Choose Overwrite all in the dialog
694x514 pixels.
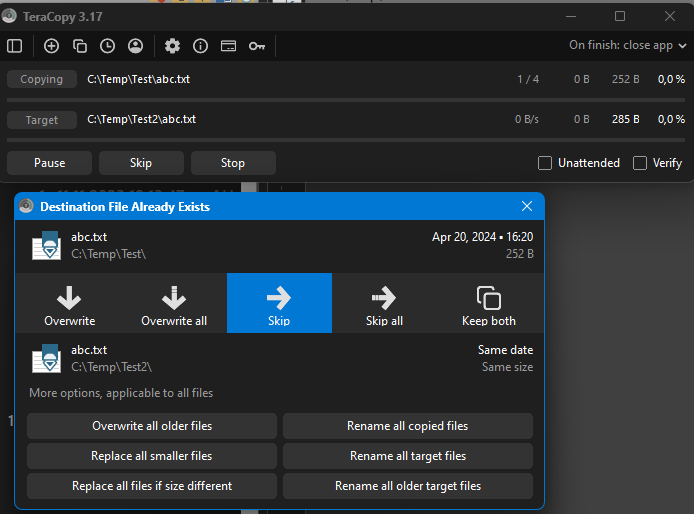174,304
